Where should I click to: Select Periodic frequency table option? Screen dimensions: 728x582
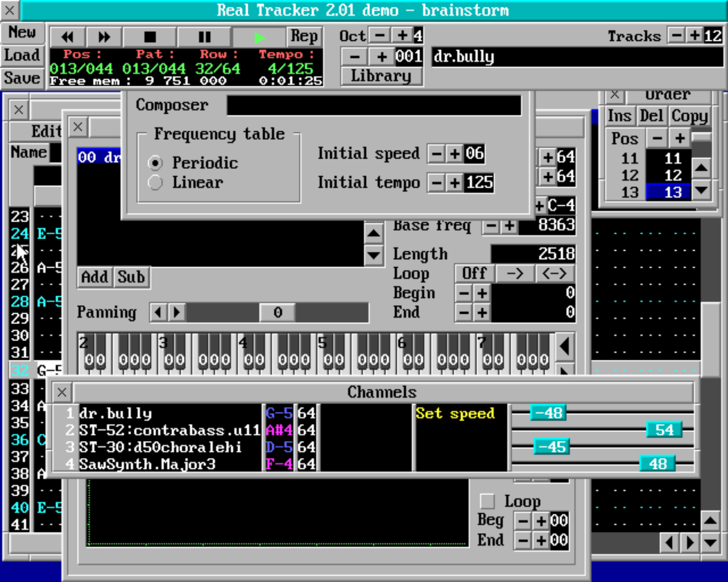tap(155, 163)
